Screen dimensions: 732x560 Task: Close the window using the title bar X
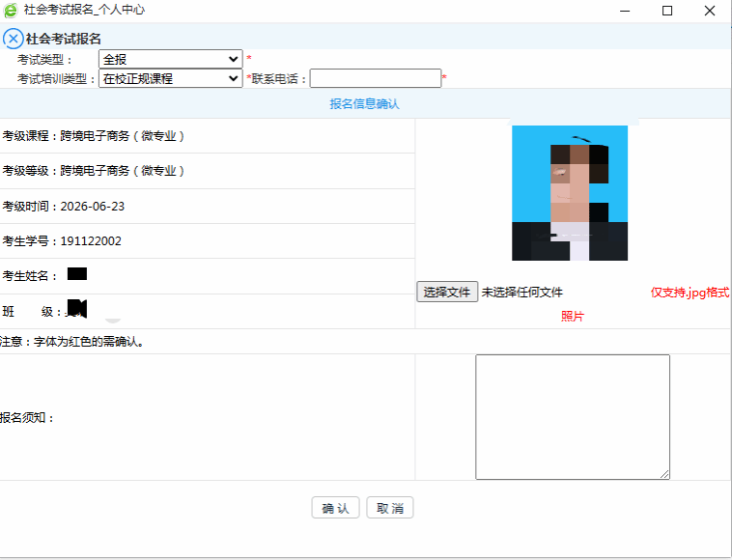(710, 11)
